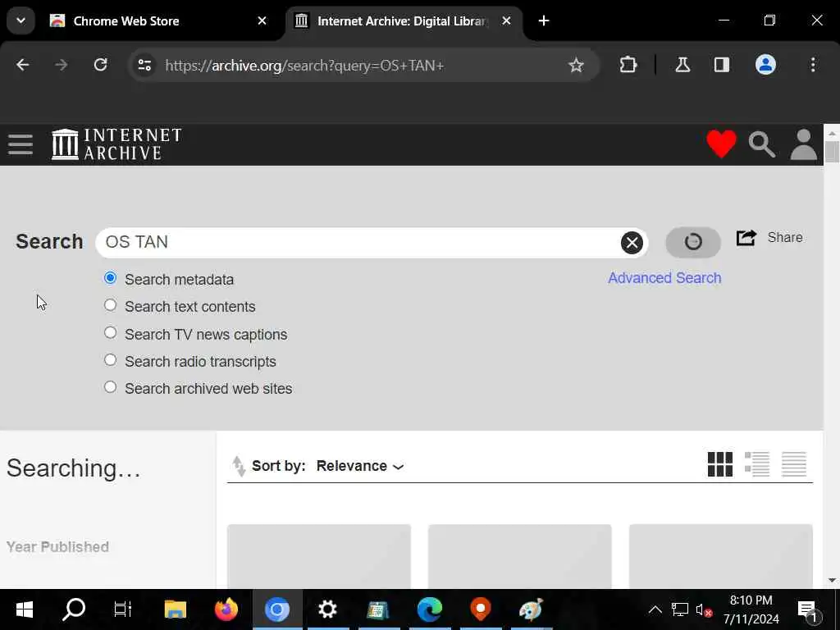Open Settings gear on taskbar
The image size is (840, 630).
[327, 609]
